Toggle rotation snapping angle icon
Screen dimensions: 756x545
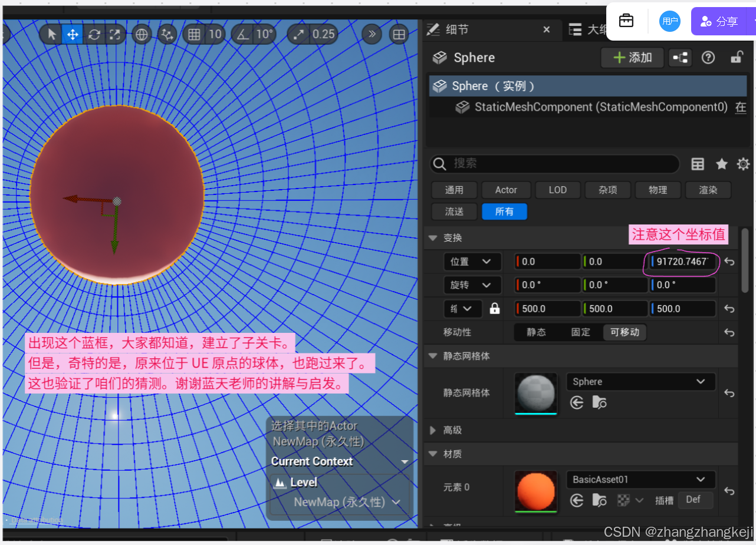click(242, 34)
